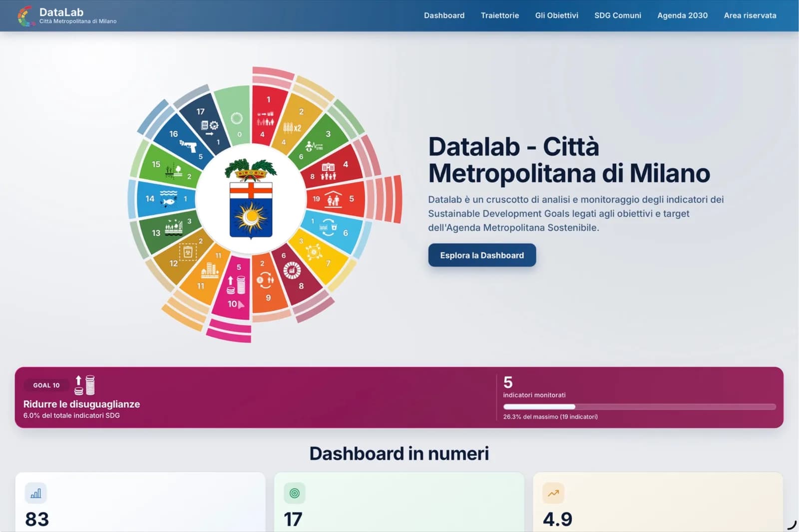
Task: Click the bar chart icon on 83 card
Action: 36,494
